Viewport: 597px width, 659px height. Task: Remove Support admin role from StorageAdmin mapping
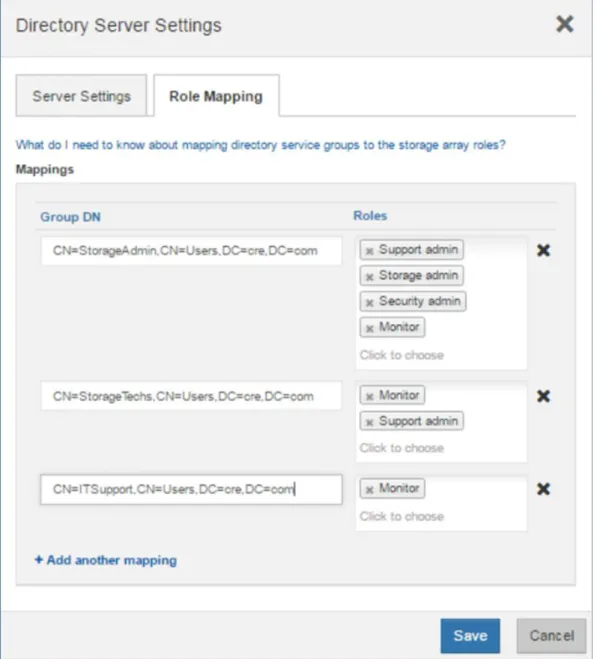point(370,251)
